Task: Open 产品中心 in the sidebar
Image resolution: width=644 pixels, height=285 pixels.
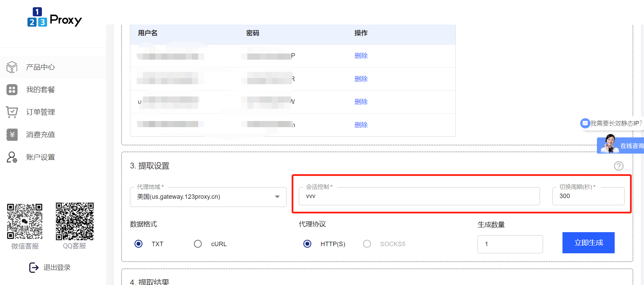Action: 40,67
